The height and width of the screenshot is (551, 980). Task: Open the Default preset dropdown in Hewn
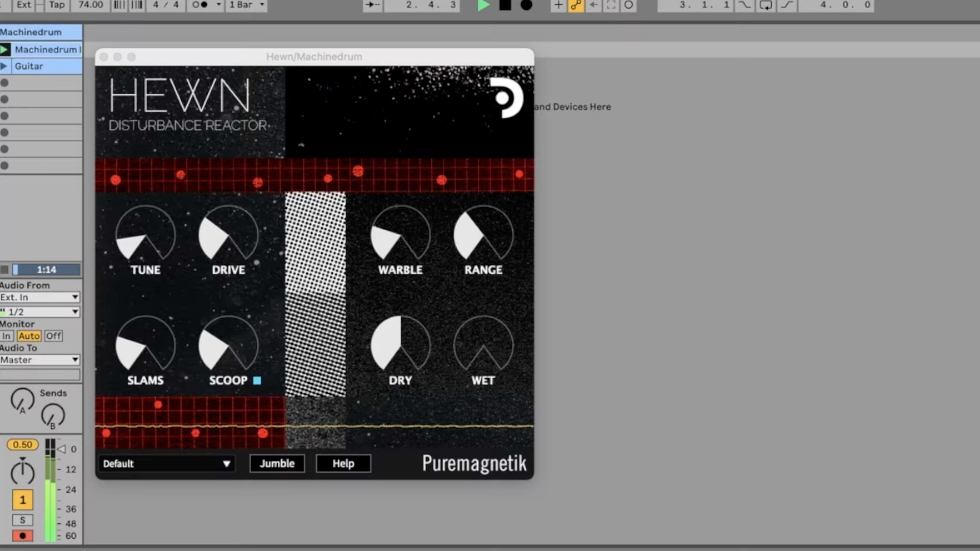(x=166, y=464)
